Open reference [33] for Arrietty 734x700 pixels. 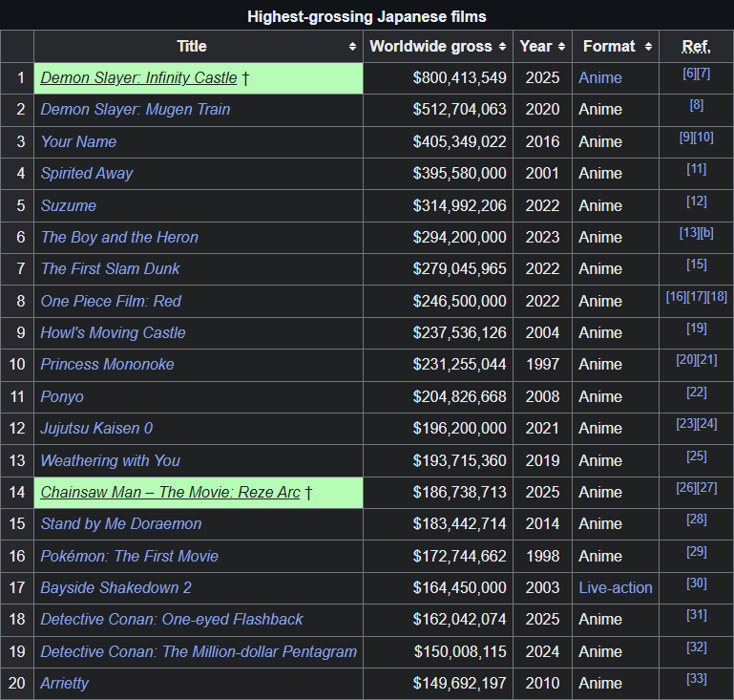click(x=697, y=679)
